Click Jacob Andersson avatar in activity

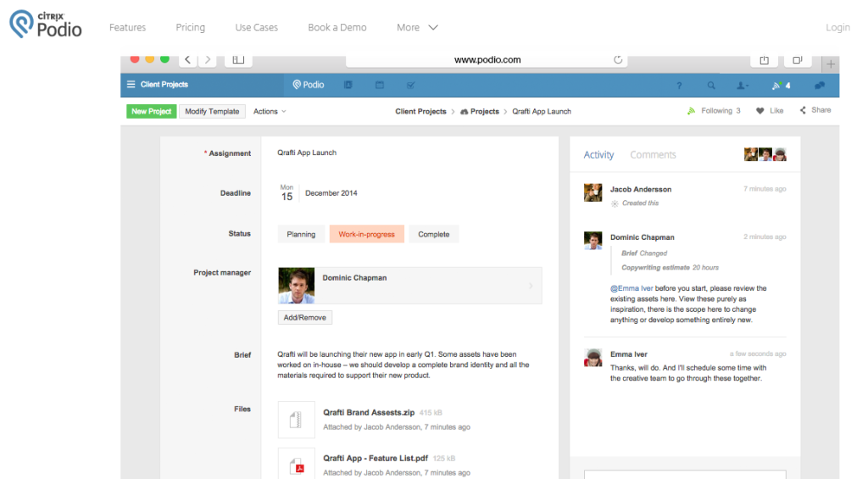[593, 192]
